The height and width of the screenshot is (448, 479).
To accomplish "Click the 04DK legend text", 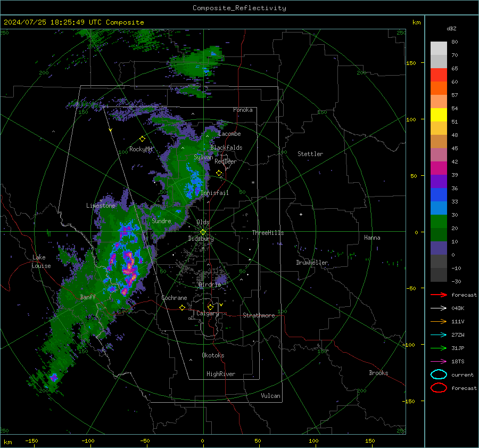I will pyautogui.click(x=458, y=308).
